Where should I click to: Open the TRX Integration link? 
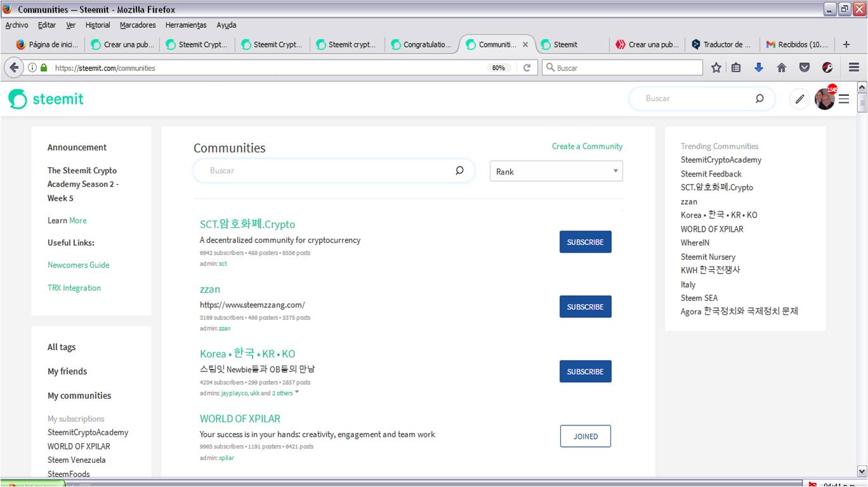pos(74,288)
